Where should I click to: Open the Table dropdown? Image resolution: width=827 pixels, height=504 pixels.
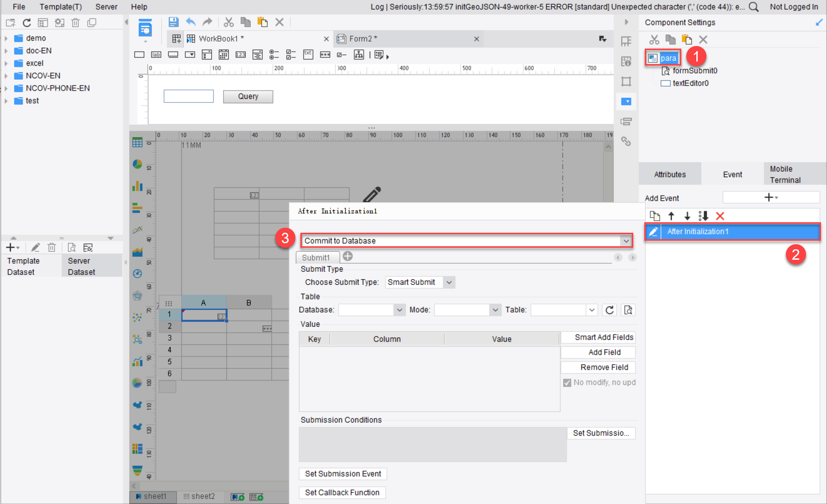[x=592, y=310]
